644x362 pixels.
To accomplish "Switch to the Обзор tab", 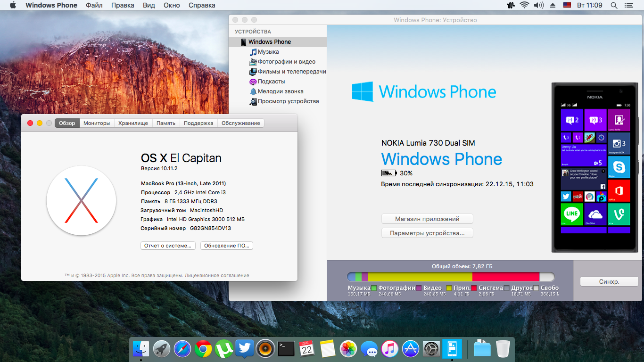I will click(67, 123).
